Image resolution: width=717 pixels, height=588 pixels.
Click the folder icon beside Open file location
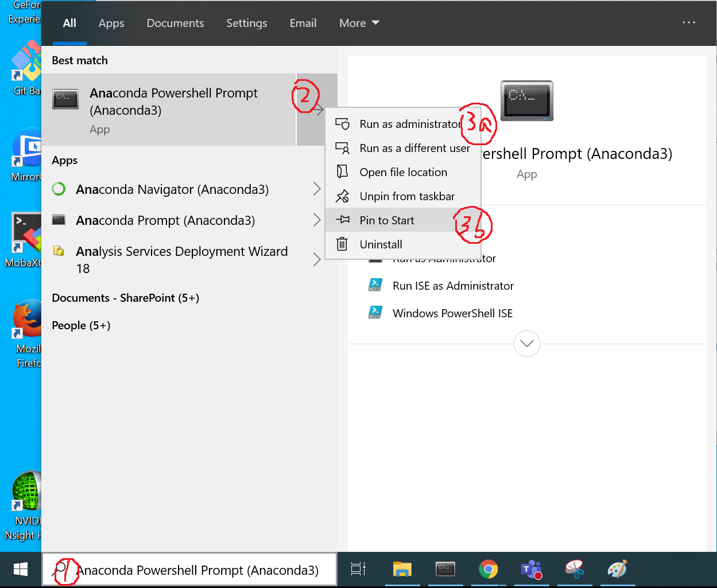tap(342, 172)
